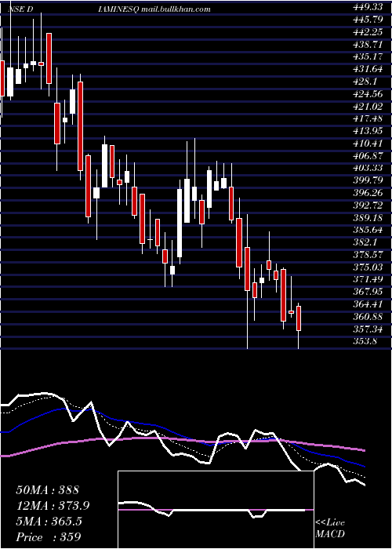The image size is (392, 549).
Task: Click the 385.64 price axis label
Action: pos(369,231)
